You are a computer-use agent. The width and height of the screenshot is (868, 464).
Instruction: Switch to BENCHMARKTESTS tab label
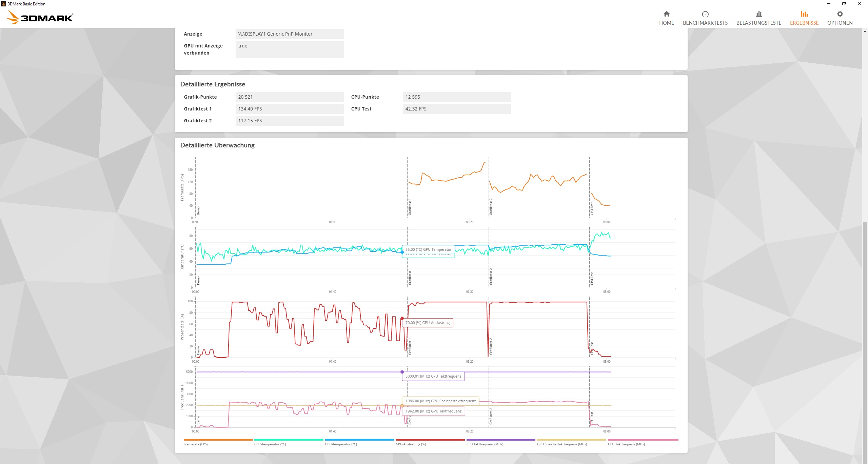coord(705,23)
